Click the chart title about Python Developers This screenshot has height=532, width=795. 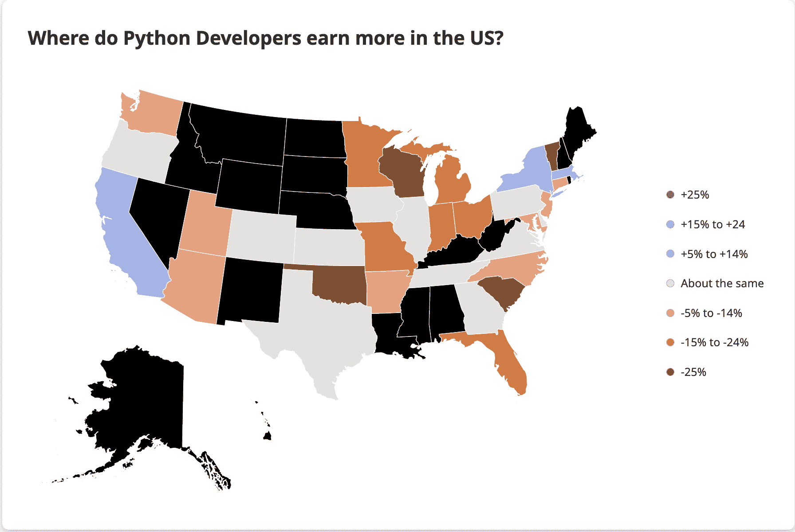tap(265, 38)
